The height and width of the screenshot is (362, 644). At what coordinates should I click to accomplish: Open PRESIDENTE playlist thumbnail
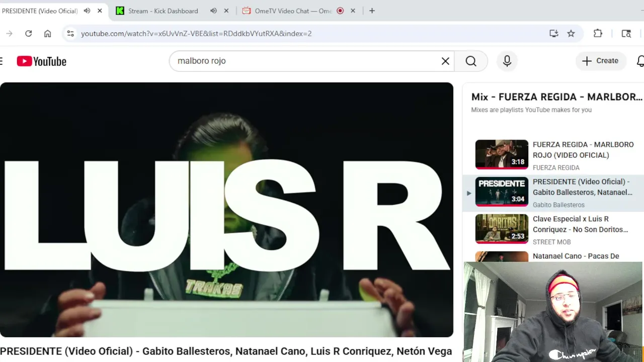pos(502,192)
